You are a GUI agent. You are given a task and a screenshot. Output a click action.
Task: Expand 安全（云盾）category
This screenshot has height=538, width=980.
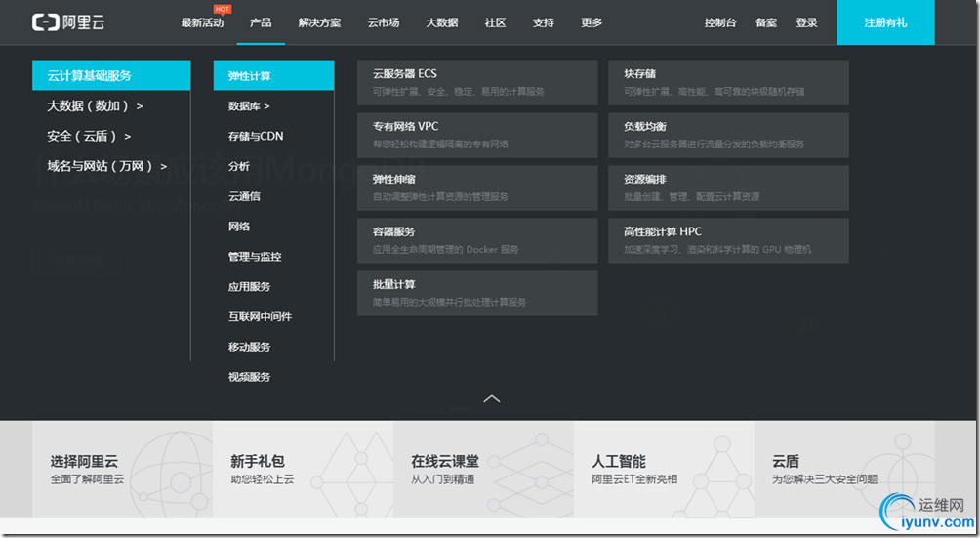[89, 137]
